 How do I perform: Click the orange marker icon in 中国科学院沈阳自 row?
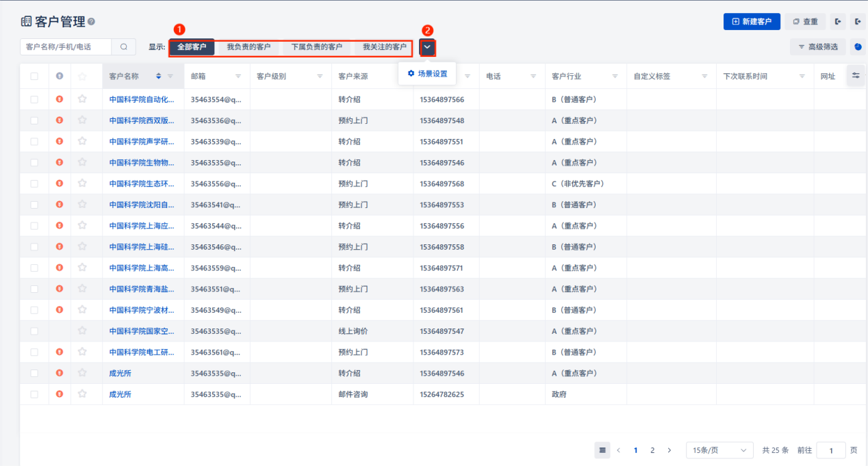(x=60, y=205)
